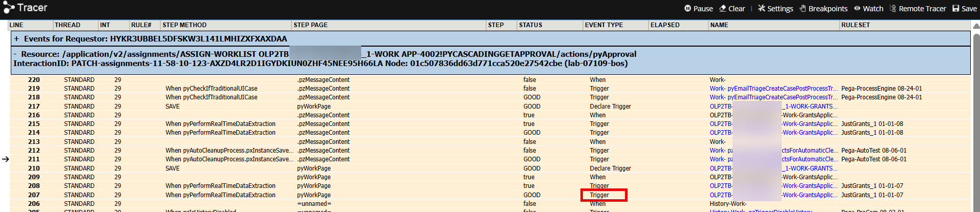
Task: Open Work-GrantsApplic link in line 207
Action: point(774,195)
